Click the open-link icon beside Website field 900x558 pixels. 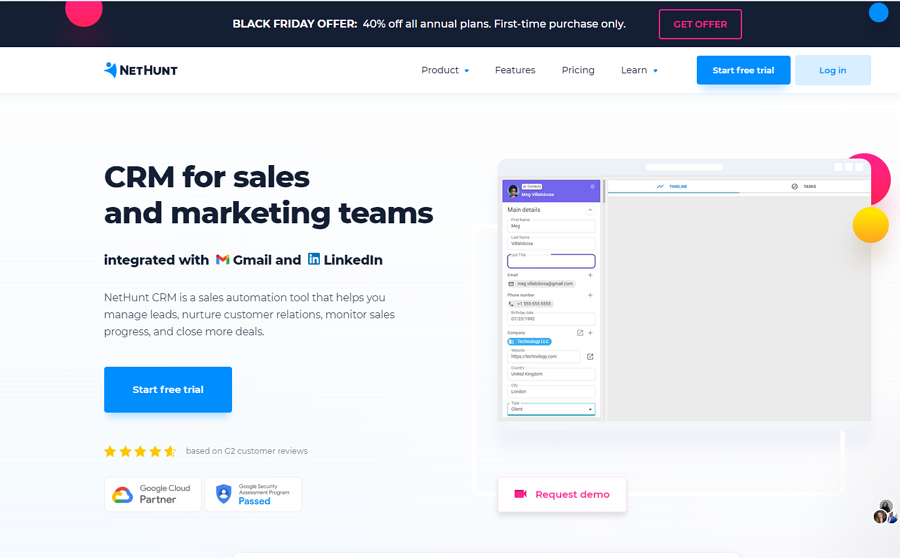590,356
